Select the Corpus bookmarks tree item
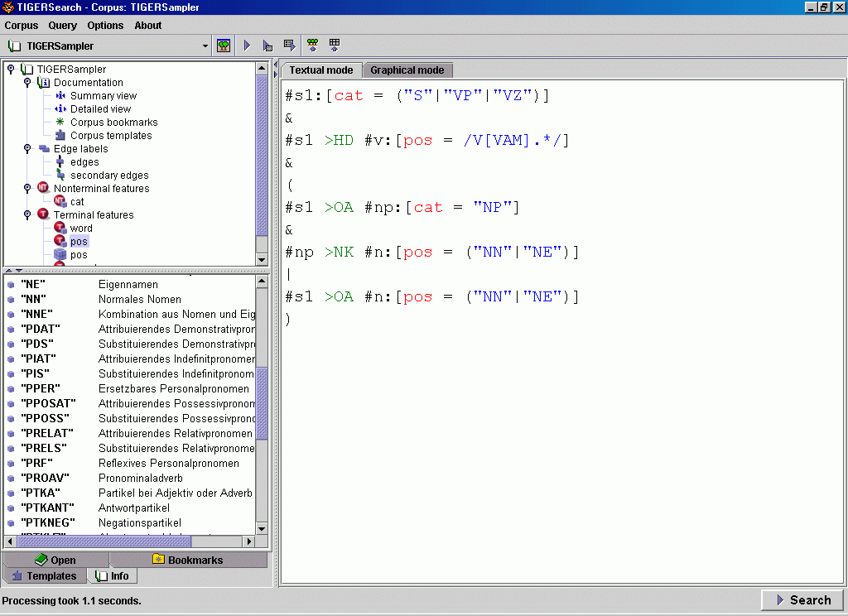 pyautogui.click(x=114, y=123)
